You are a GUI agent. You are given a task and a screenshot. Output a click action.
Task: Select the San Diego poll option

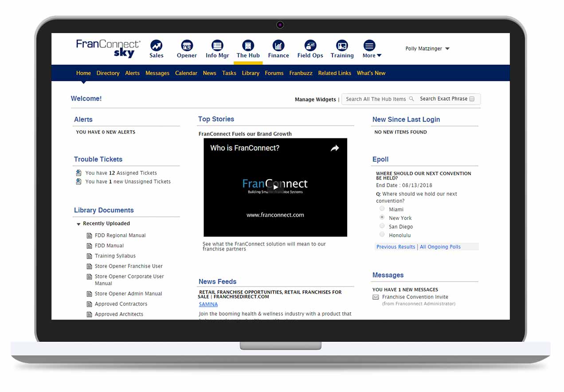pos(382,226)
